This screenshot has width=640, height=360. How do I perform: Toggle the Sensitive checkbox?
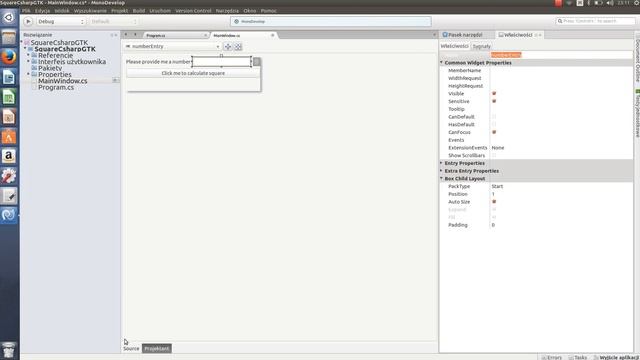click(x=494, y=101)
